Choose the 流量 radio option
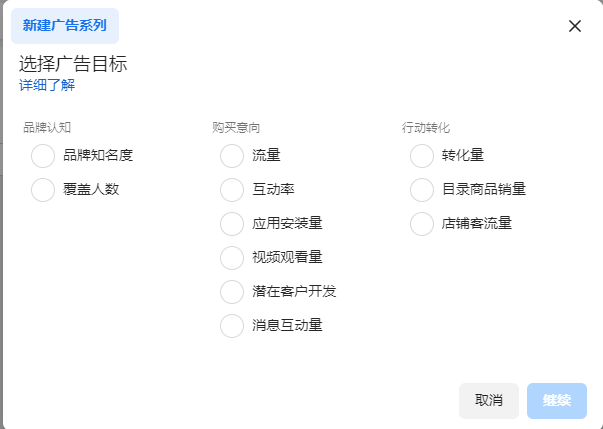The image size is (603, 429). point(232,156)
